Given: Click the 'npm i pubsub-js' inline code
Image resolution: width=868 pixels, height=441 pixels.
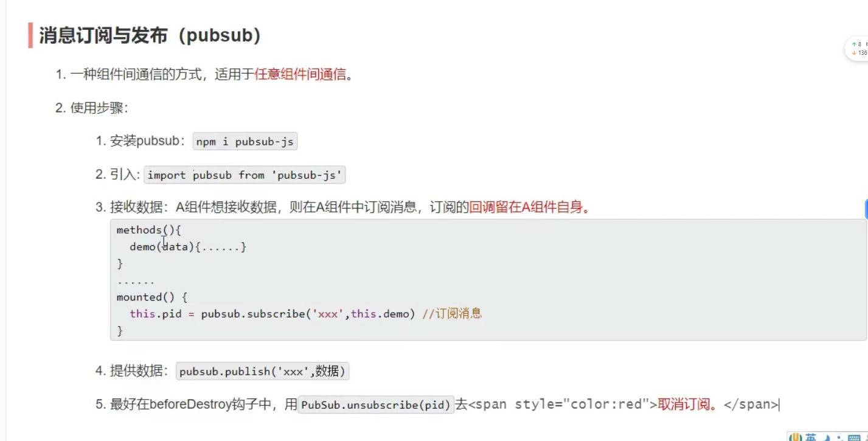Looking at the screenshot, I should (245, 142).
